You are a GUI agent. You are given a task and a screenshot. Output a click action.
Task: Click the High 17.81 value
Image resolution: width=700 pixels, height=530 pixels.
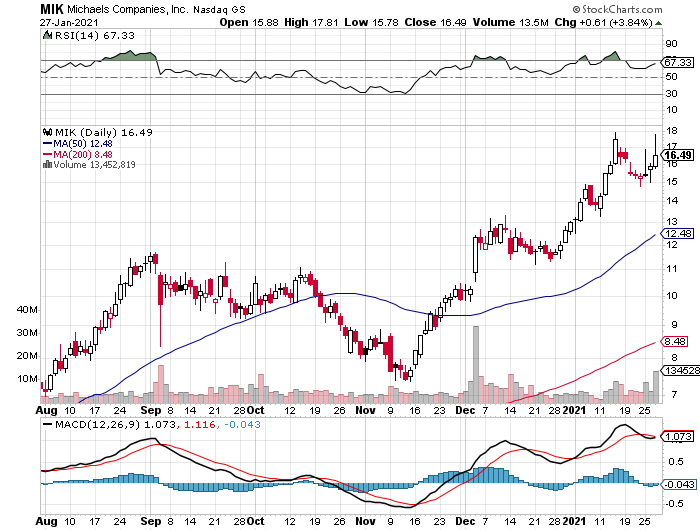(311, 22)
